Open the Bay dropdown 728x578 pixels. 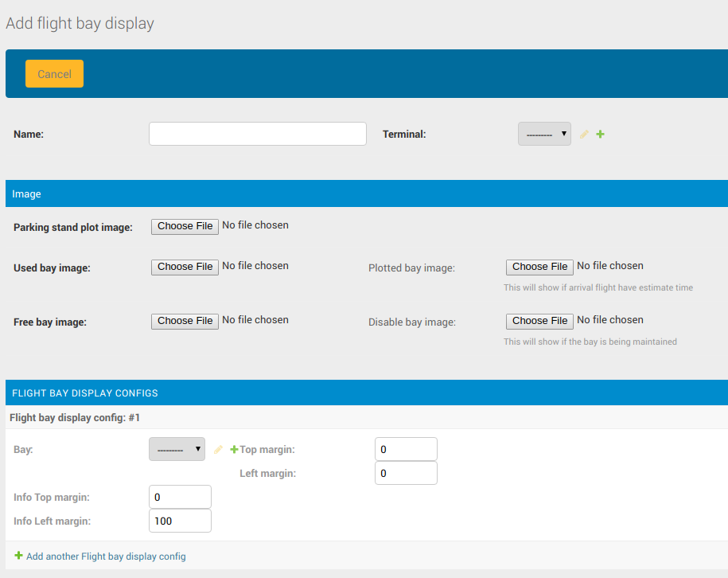[177, 449]
